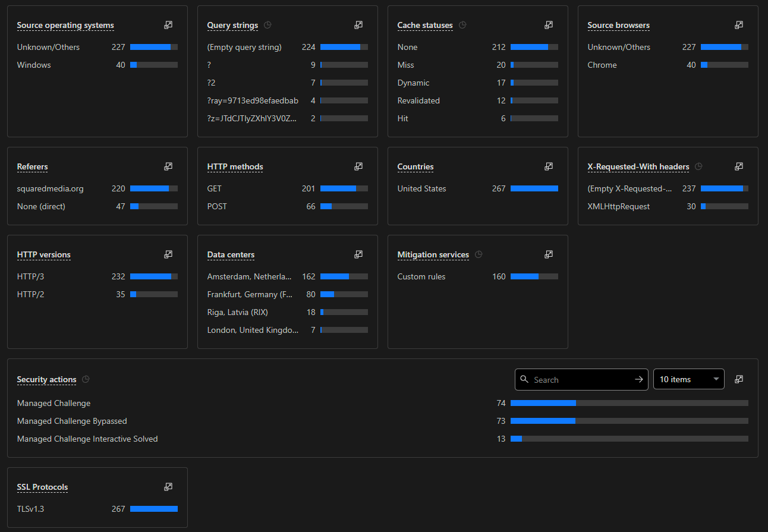
Task: Expand the Source operating systems card
Action: 168,25
